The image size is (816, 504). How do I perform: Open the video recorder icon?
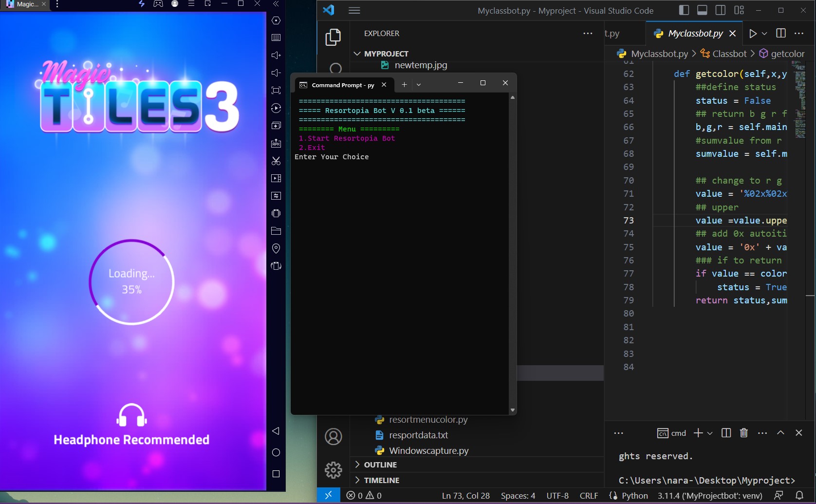coord(276,178)
